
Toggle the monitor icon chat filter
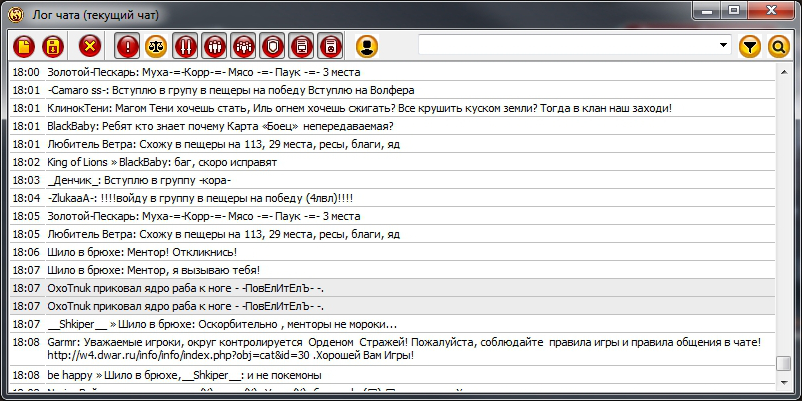pyautogui.click(x=302, y=46)
